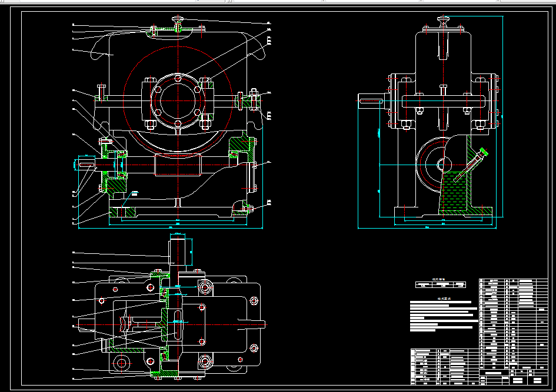Select the vent cap knob atop the front view
This screenshot has height=392, width=556.
point(178,24)
